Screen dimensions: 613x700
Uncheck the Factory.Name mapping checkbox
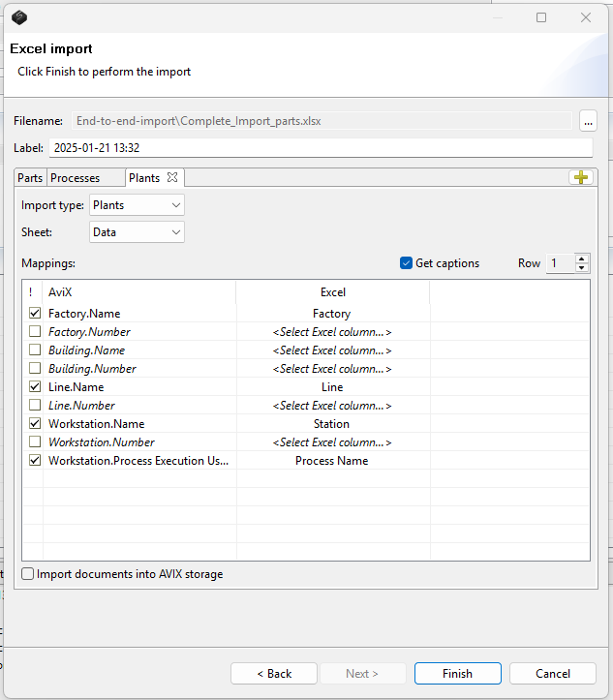pos(35,314)
